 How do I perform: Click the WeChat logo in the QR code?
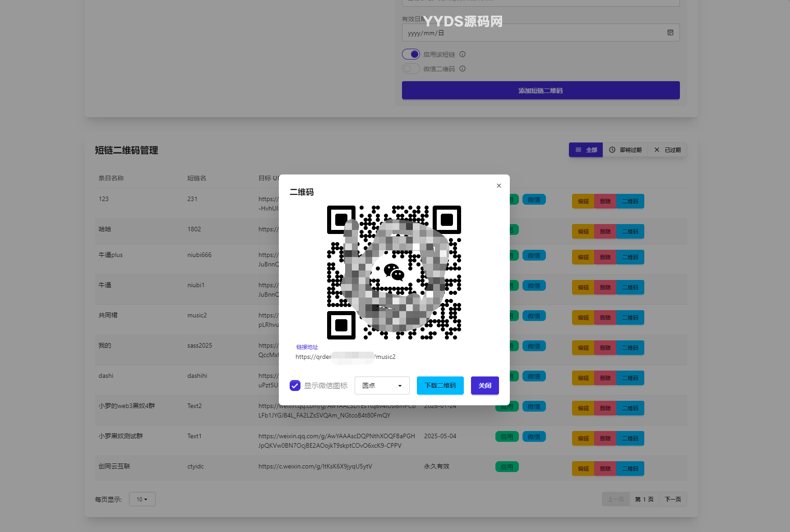point(393,272)
